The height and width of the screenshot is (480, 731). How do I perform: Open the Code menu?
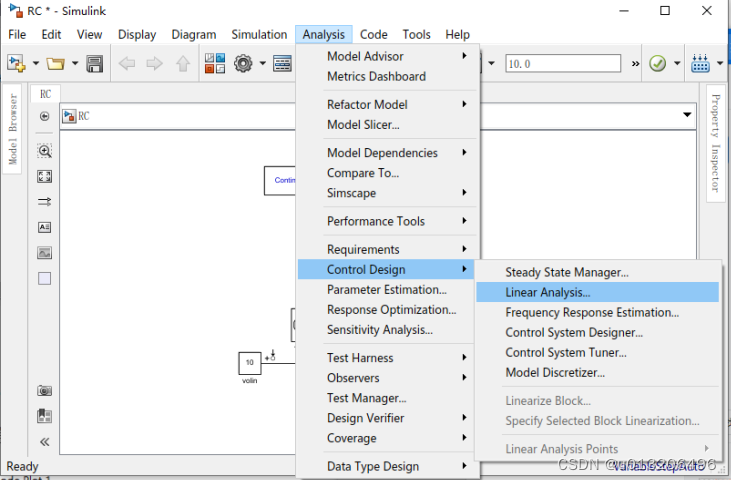tap(373, 34)
